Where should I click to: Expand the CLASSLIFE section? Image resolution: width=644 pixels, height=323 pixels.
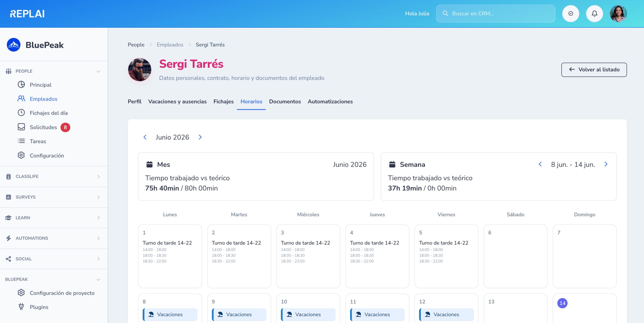tap(98, 176)
